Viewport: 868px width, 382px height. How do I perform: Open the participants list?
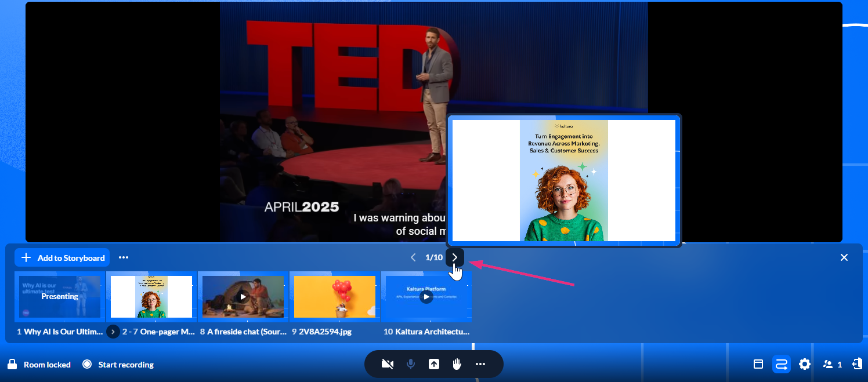coord(831,364)
